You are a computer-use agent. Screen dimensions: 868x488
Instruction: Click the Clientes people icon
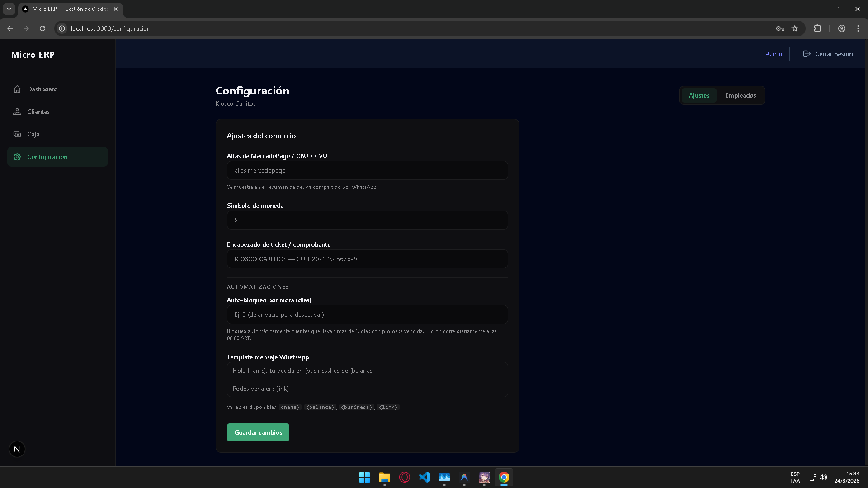point(17,112)
